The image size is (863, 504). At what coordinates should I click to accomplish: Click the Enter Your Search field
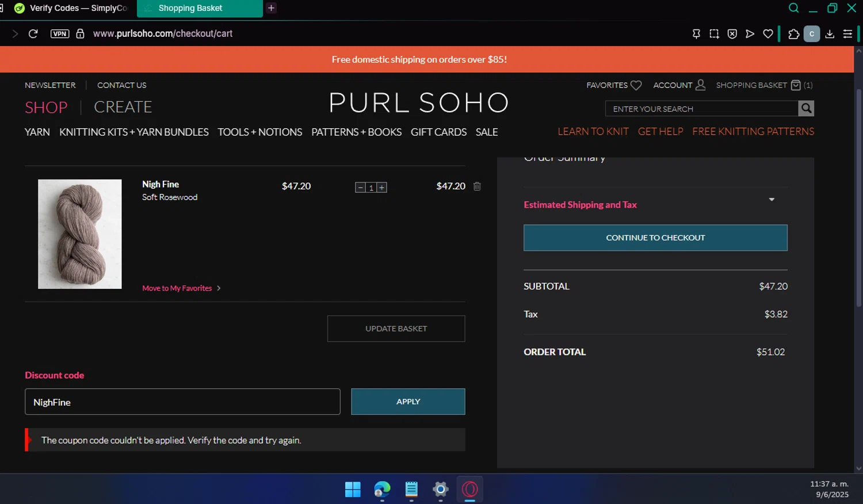click(x=702, y=109)
